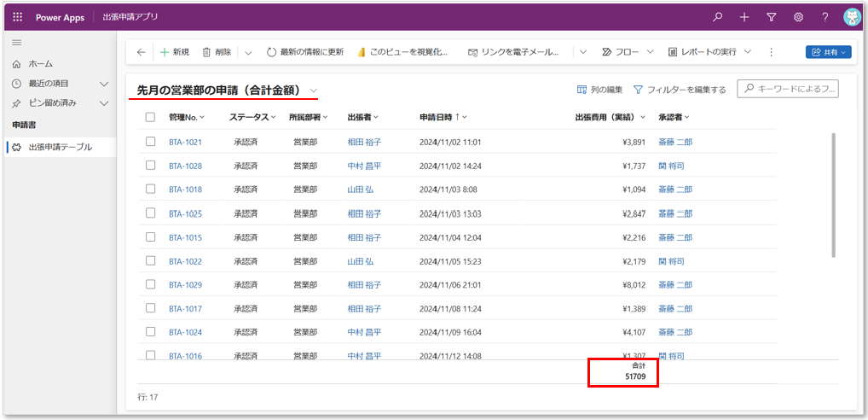Click the plus icon in top header
This screenshot has width=868, height=420.
pyautogui.click(x=744, y=17)
